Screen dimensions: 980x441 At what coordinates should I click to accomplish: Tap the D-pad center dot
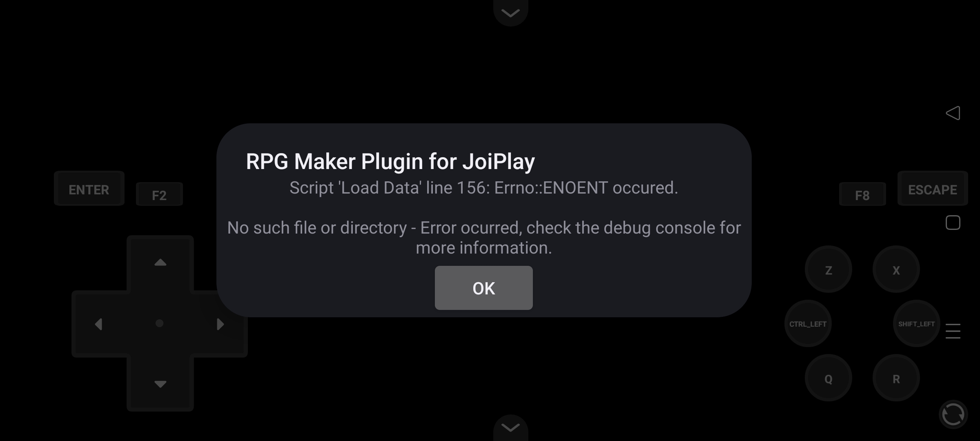[x=160, y=323]
